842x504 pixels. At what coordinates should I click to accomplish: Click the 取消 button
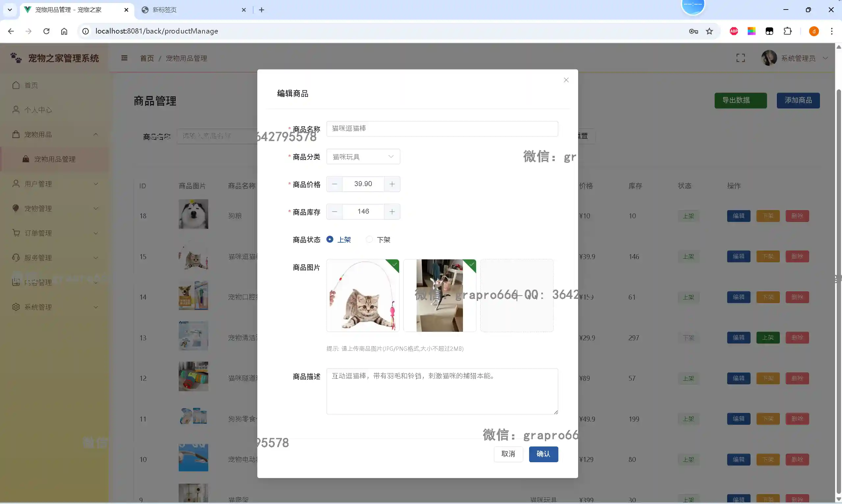pos(508,454)
